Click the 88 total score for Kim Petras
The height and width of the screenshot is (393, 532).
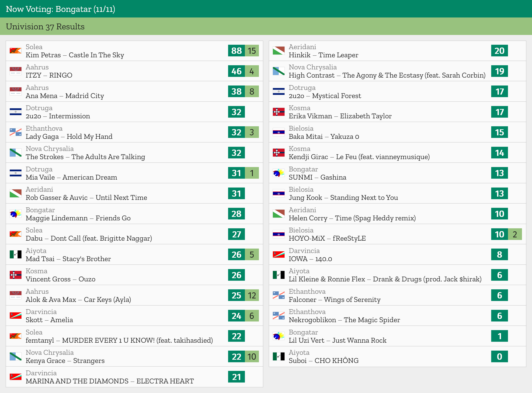coord(236,51)
